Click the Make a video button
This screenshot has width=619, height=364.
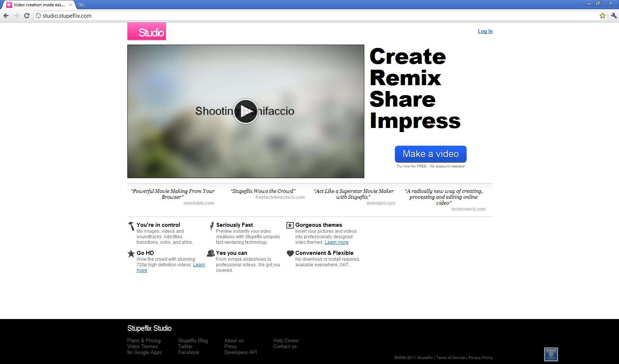[430, 154]
